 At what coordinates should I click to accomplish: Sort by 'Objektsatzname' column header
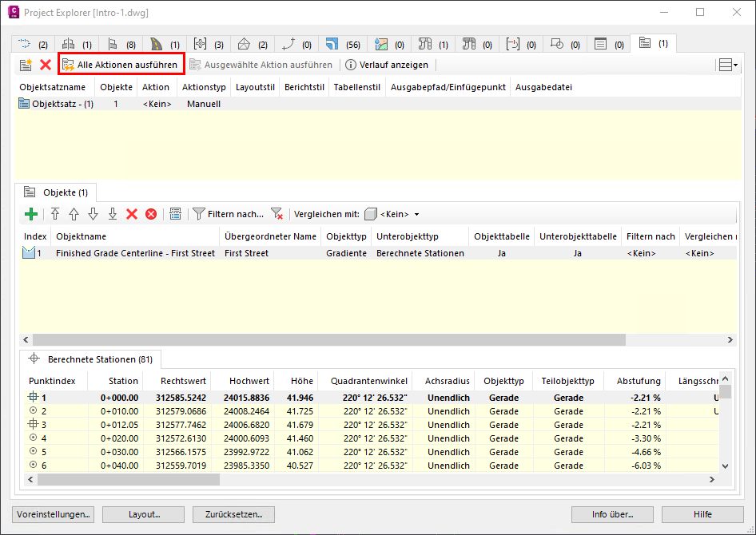[53, 87]
